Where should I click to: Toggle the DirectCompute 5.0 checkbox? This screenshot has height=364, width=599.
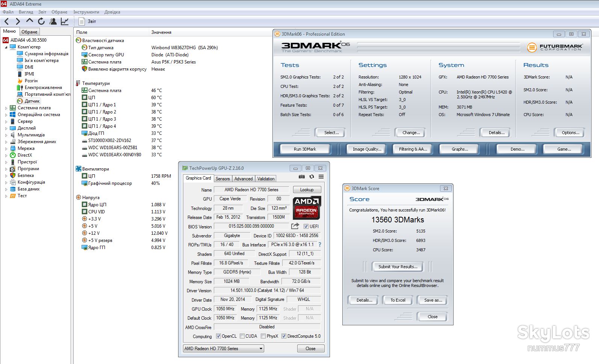pos(284,336)
